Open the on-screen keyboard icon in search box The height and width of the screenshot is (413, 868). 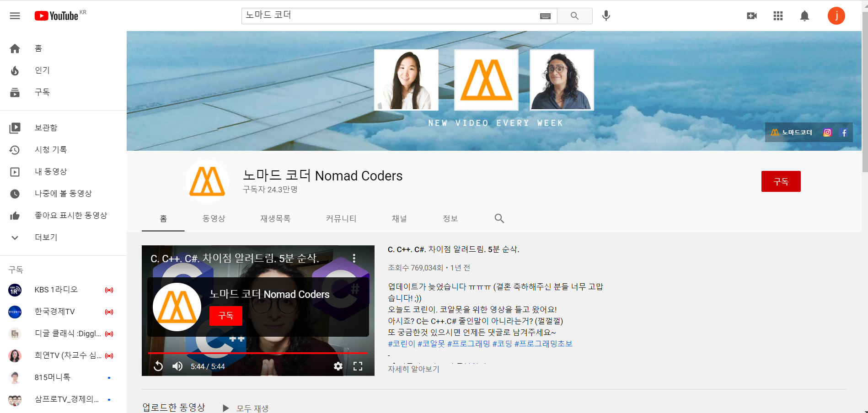(x=545, y=16)
